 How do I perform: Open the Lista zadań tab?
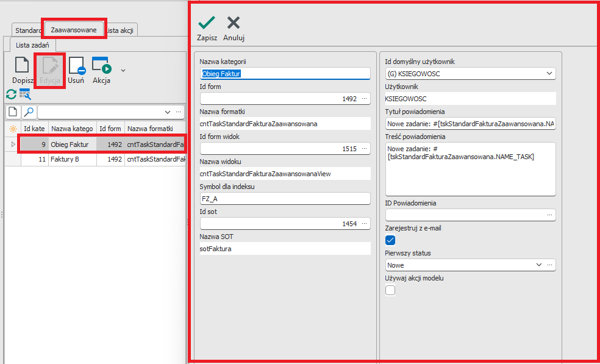[x=33, y=45]
